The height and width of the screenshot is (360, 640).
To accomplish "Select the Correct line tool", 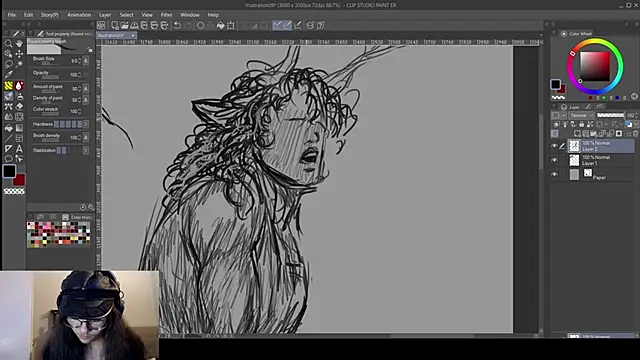I will click(19, 159).
